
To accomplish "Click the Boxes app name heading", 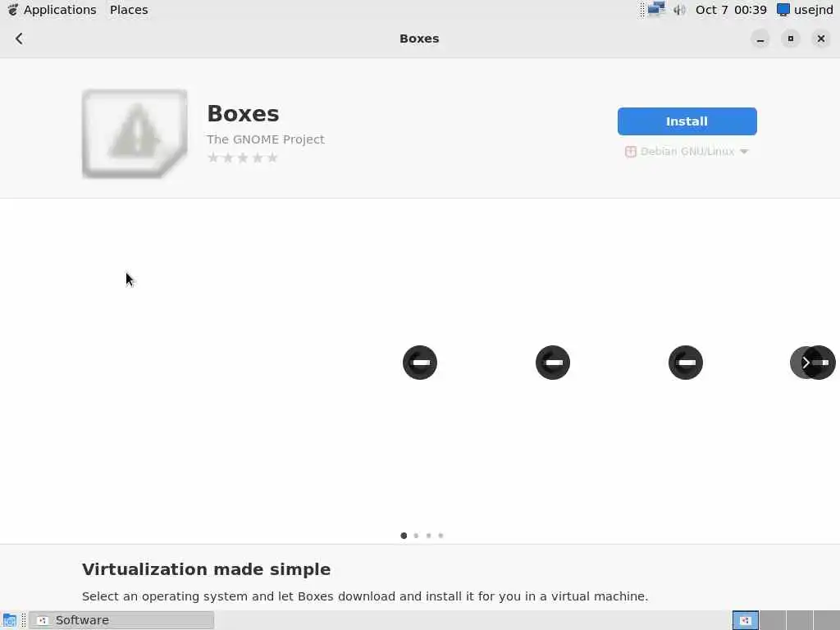I will [243, 113].
